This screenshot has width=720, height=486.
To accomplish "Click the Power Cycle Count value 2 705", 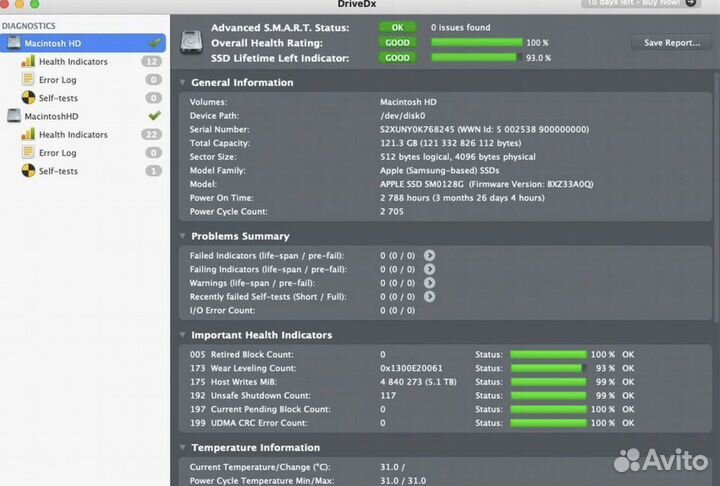I will [392, 212].
